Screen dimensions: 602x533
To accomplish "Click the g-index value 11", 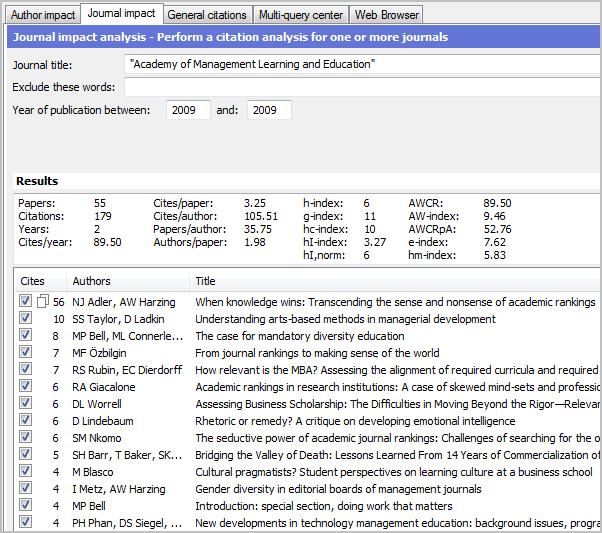I will [x=370, y=216].
